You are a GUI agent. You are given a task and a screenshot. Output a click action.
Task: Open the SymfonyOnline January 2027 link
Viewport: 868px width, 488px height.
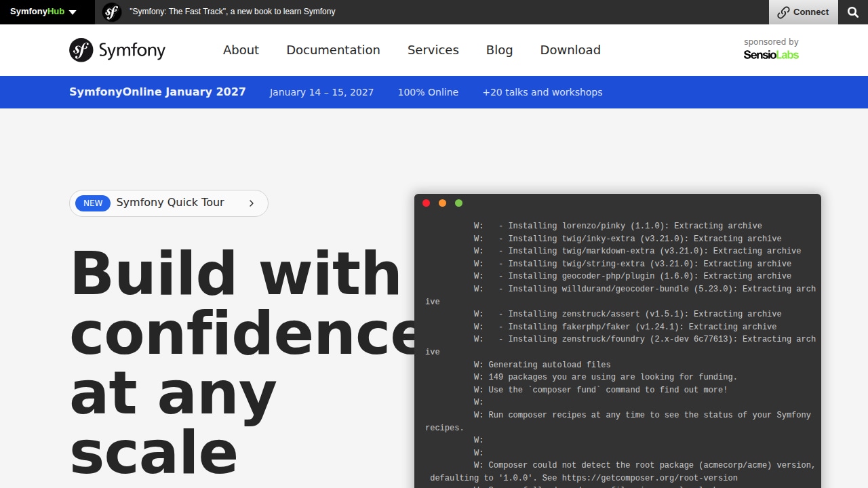[157, 92]
